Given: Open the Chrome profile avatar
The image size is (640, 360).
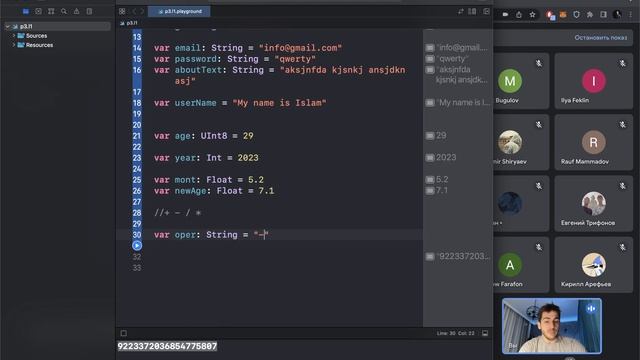Looking at the screenshot, I should click(x=617, y=15).
